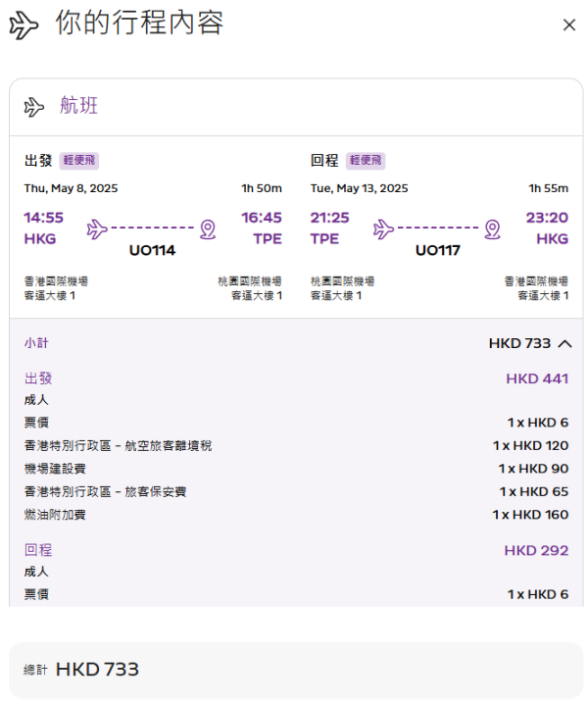The width and height of the screenshot is (588, 705).
Task: Click the 你的行程內容 title
Action: coord(139,23)
